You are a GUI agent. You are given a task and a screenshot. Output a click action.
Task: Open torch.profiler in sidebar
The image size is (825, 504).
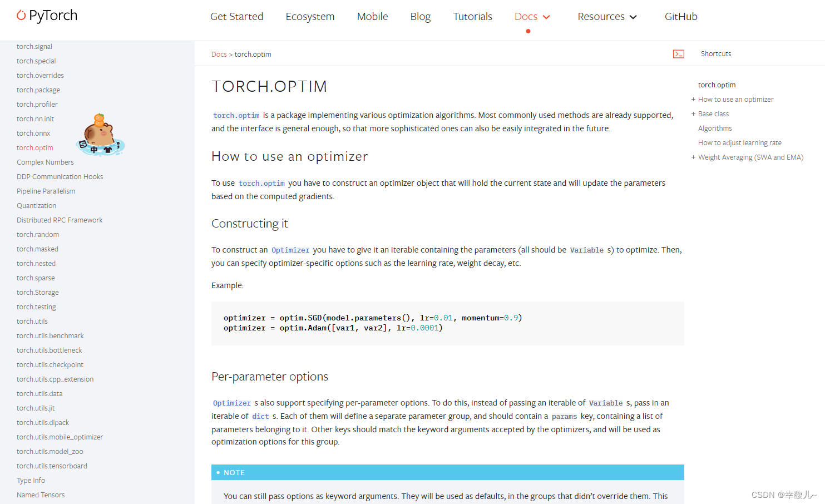(x=37, y=105)
